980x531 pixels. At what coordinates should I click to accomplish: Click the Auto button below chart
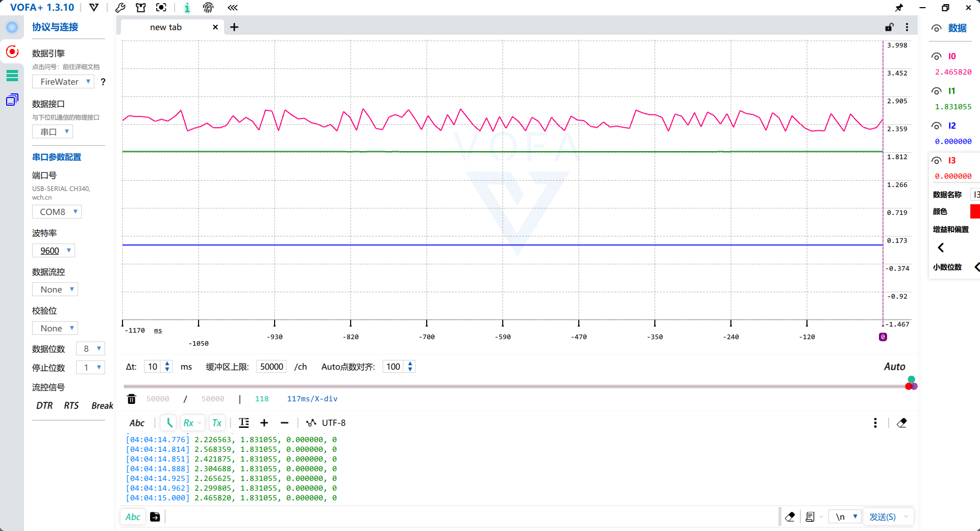(894, 367)
